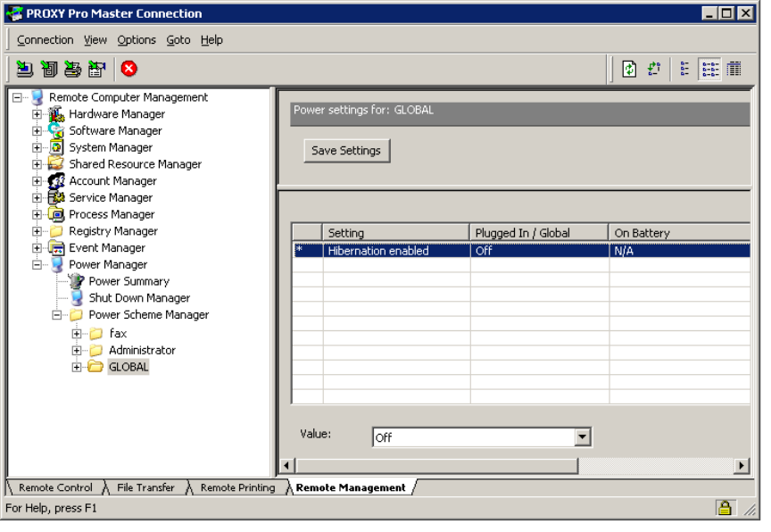Click the remote management toolbar icon
The image size is (771, 532).
[97, 69]
